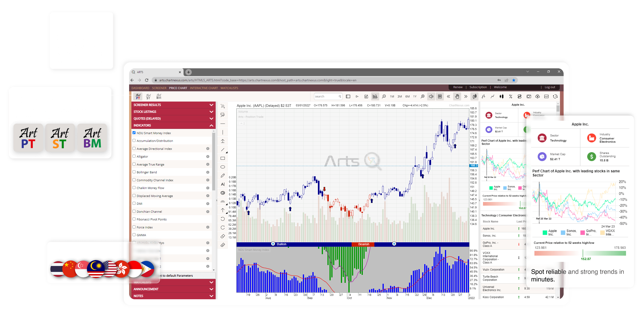Select the trend line drawing tool
Screen dimensions: 644x317
(223, 150)
